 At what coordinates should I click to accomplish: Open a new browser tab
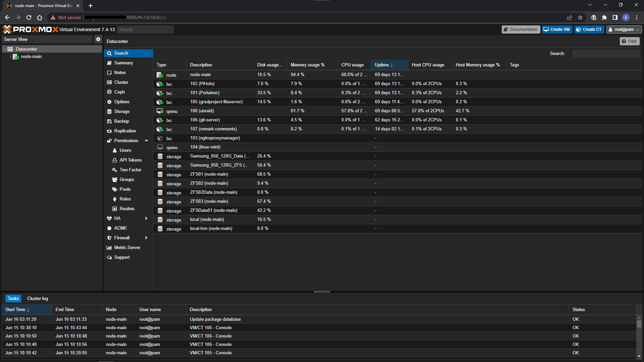tap(91, 6)
